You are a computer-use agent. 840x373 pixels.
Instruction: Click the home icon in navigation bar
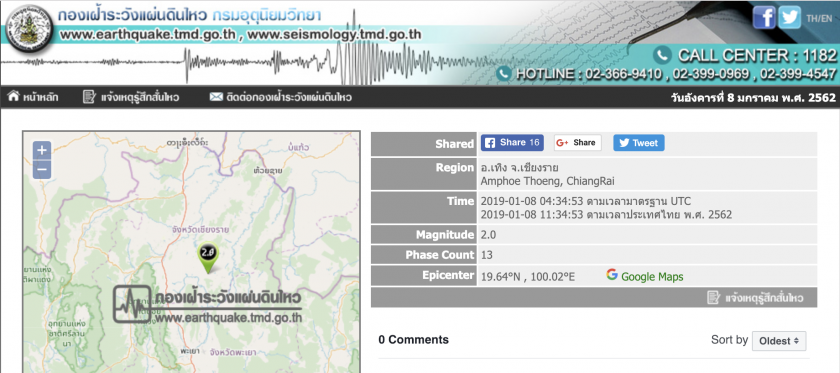(x=13, y=97)
